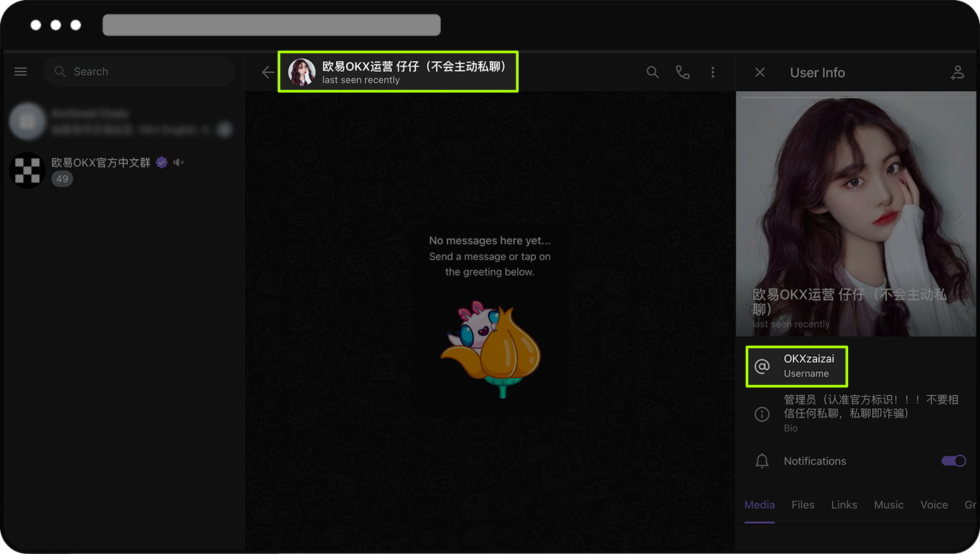The image size is (980, 554).
Task: Click the @ username icon
Action: pos(762,366)
